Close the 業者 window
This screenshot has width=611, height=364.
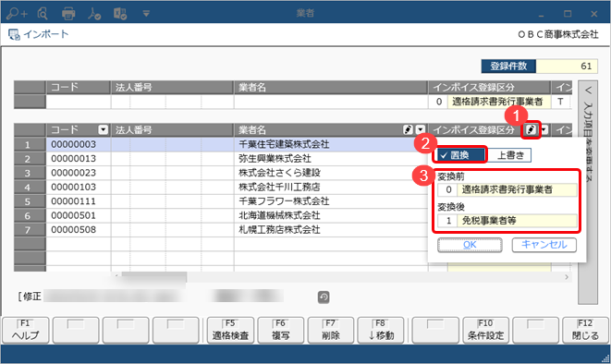[593, 14]
